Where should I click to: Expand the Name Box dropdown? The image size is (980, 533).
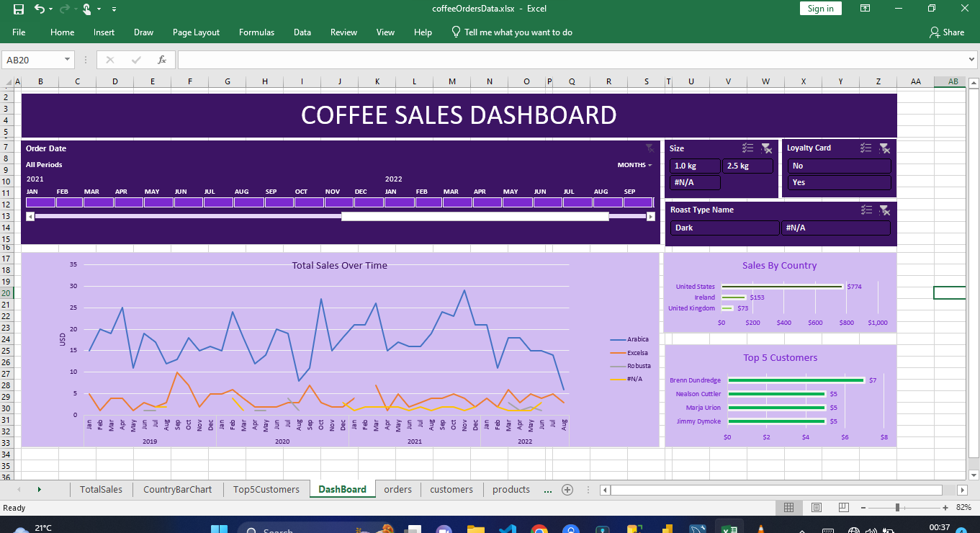tap(68, 60)
